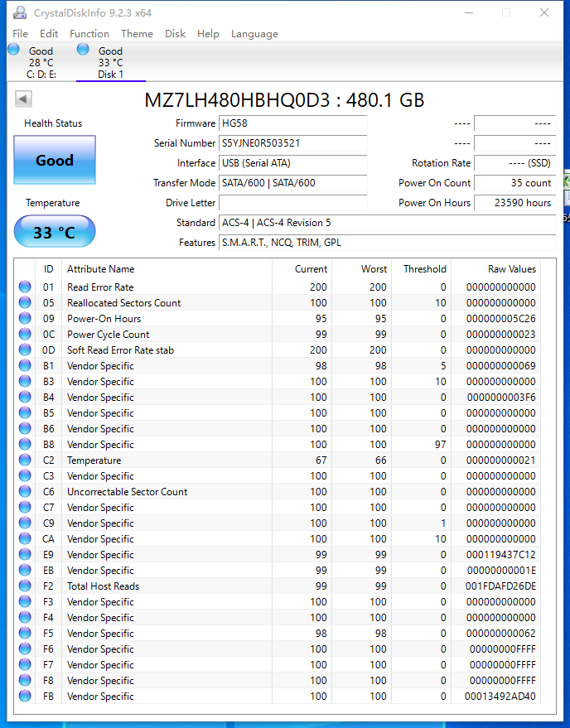The width and height of the screenshot is (570, 728).
Task: Click the Rotation Rate value
Action: (x=514, y=163)
